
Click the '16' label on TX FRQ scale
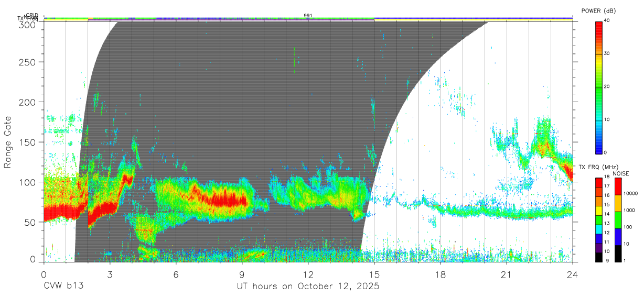(607, 195)
